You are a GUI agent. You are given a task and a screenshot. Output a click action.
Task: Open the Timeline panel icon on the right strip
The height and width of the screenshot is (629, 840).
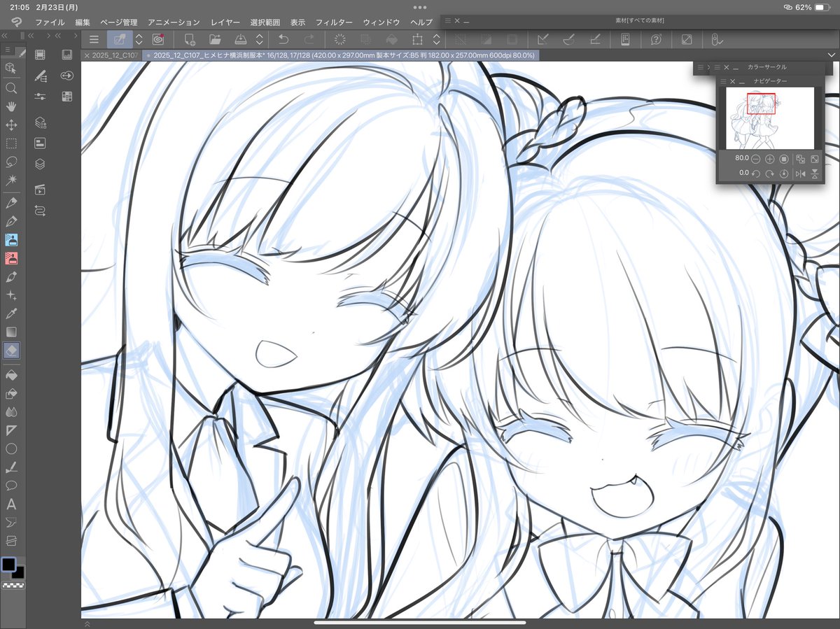(40, 55)
